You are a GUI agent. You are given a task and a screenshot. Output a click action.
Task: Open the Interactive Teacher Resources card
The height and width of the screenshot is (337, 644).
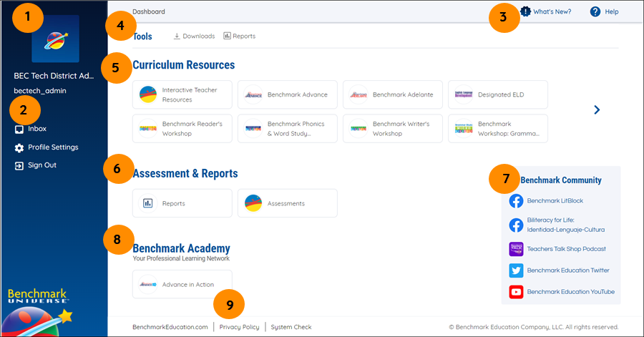pyautogui.click(x=182, y=94)
